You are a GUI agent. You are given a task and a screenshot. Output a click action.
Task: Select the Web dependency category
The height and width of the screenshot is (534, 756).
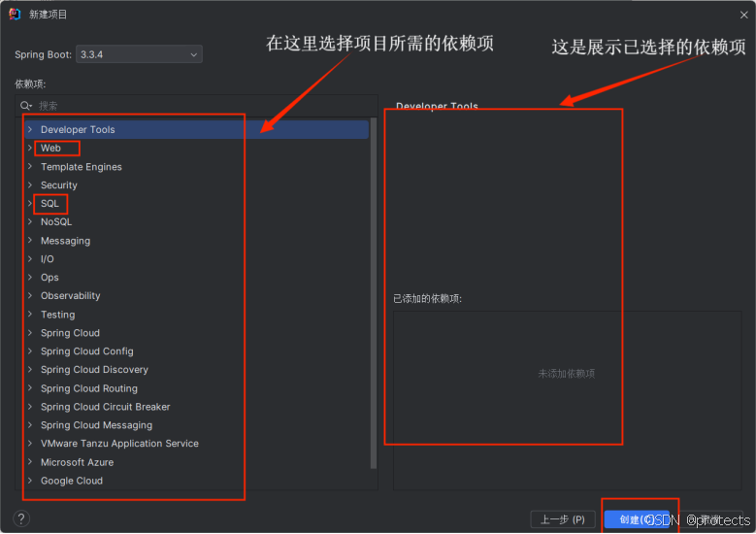click(50, 149)
